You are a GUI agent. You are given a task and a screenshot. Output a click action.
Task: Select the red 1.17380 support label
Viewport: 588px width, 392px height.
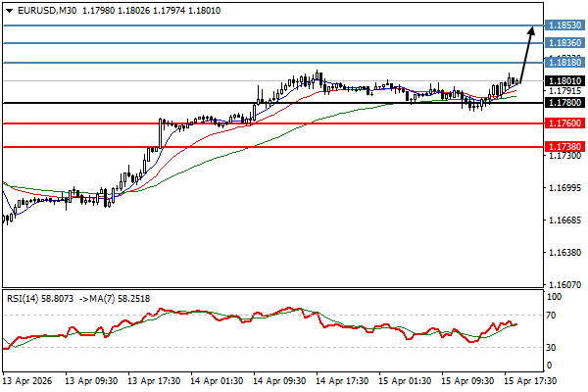[x=566, y=146]
